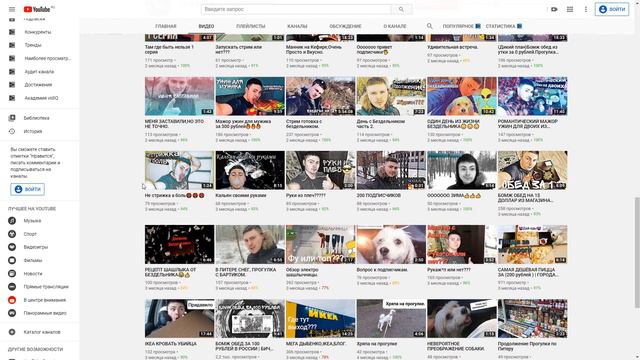This screenshot has width=640, height=360.
Task: Click the История history clock icon
Action: 12,131
